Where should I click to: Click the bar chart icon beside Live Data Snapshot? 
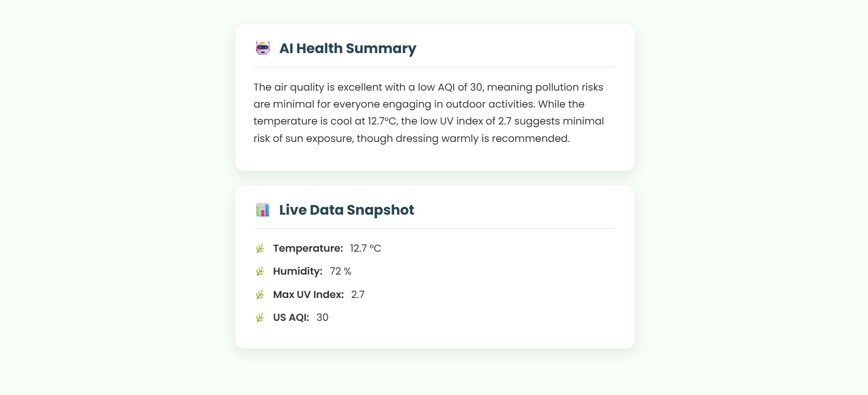point(263,210)
